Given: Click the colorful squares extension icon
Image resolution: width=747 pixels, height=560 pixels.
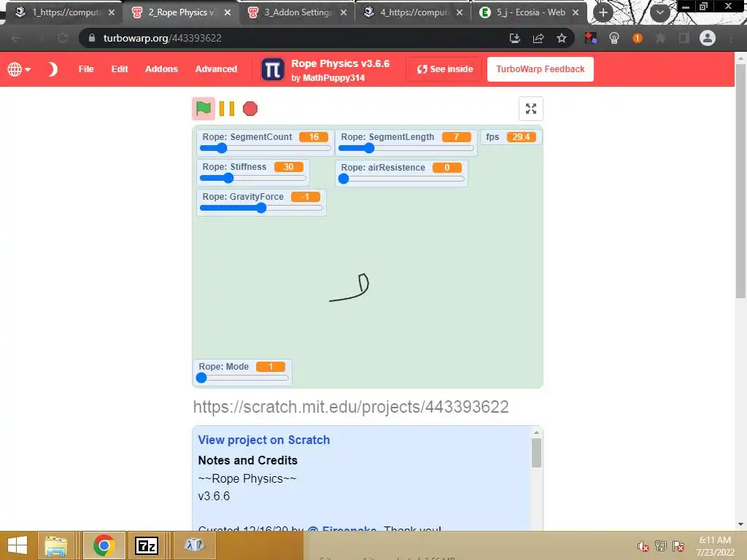Looking at the screenshot, I should (x=591, y=38).
